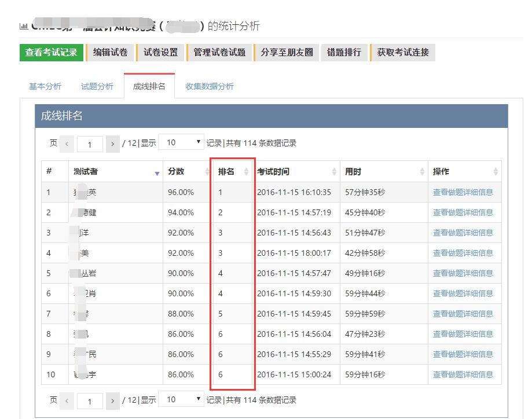This screenshot has height=419, width=532.
Task: Click exam time 2016-11-15 15:00:24
Action: tap(294, 374)
